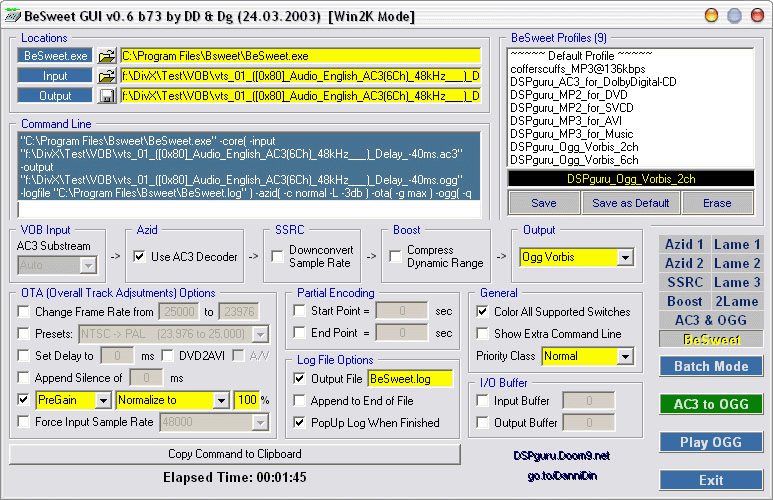773x500 pixels.
Task: Open folder icon to browse for BeSweet.exe
Action: (x=106, y=56)
